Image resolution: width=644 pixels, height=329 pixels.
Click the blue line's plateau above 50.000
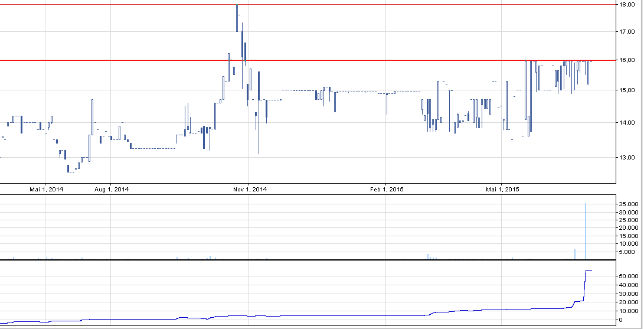pyautogui.click(x=589, y=270)
